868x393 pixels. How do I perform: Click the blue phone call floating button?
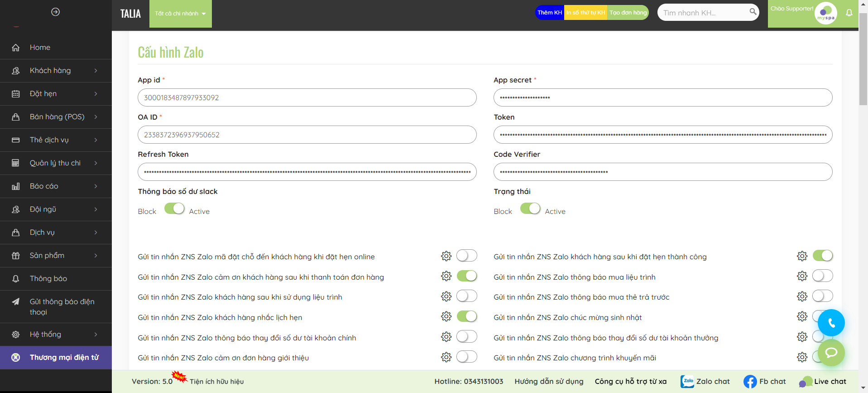831,323
